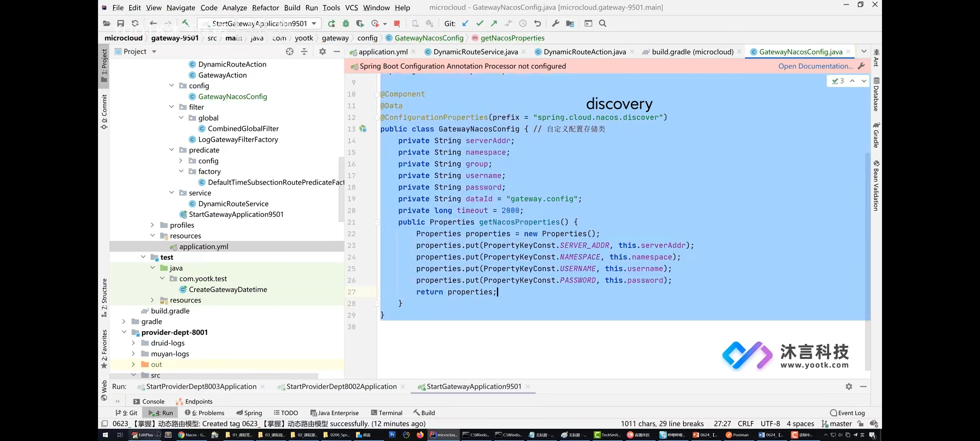The image size is (980, 441).
Task: Open Event Log button
Action: tap(847, 413)
